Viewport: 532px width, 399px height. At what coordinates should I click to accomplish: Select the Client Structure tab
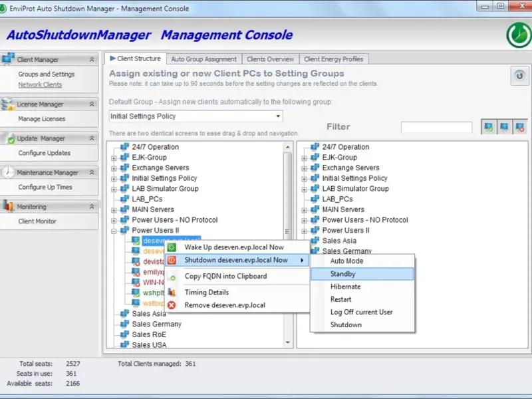point(136,59)
